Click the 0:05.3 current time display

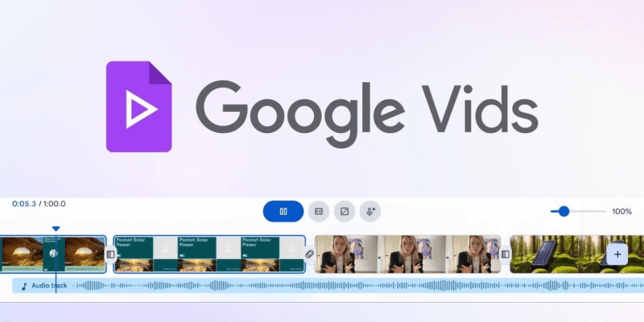tap(24, 204)
